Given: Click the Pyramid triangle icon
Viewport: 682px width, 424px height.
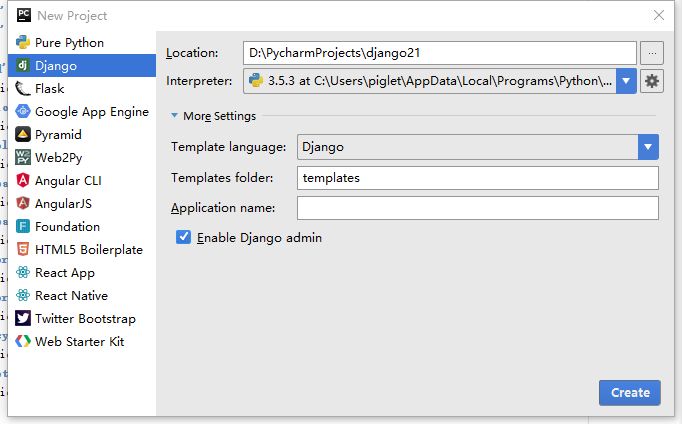Looking at the screenshot, I should coord(23,135).
